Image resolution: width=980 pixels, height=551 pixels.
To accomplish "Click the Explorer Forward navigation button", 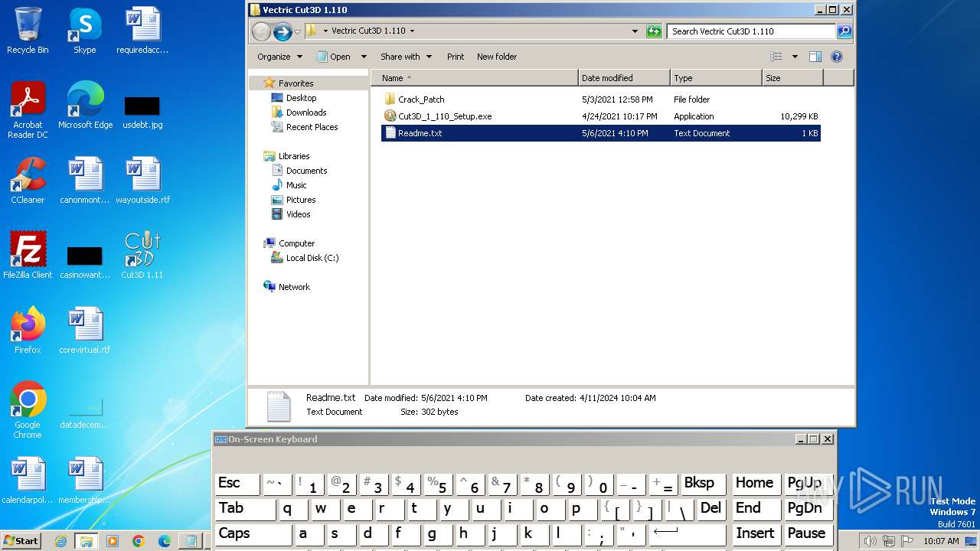I will click(283, 31).
